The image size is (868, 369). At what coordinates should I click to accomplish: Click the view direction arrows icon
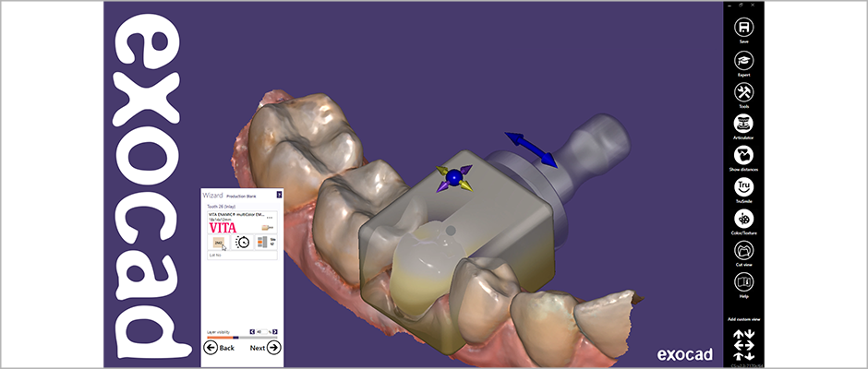tap(744, 345)
